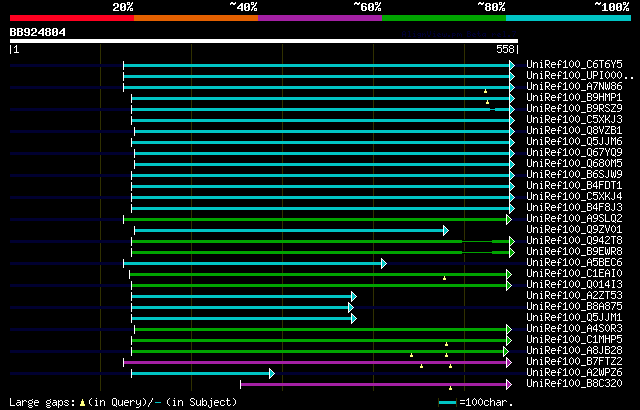Click the purple ~60% identity legend segment

[320, 18]
